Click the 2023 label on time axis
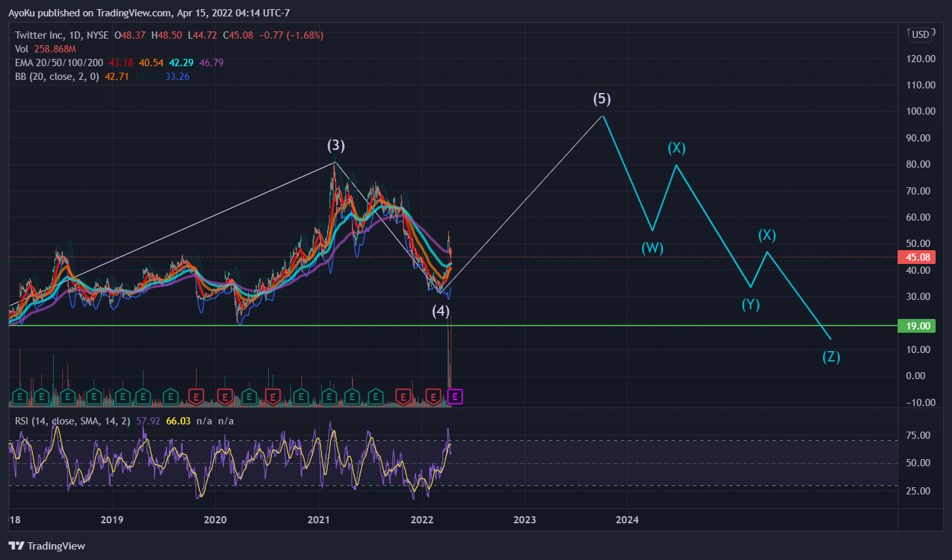Image resolution: width=952 pixels, height=560 pixels. pyautogui.click(x=524, y=520)
